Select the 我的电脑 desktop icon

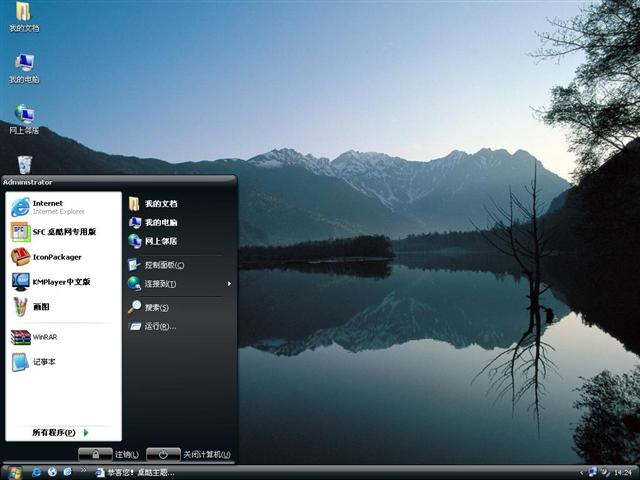click(24, 68)
